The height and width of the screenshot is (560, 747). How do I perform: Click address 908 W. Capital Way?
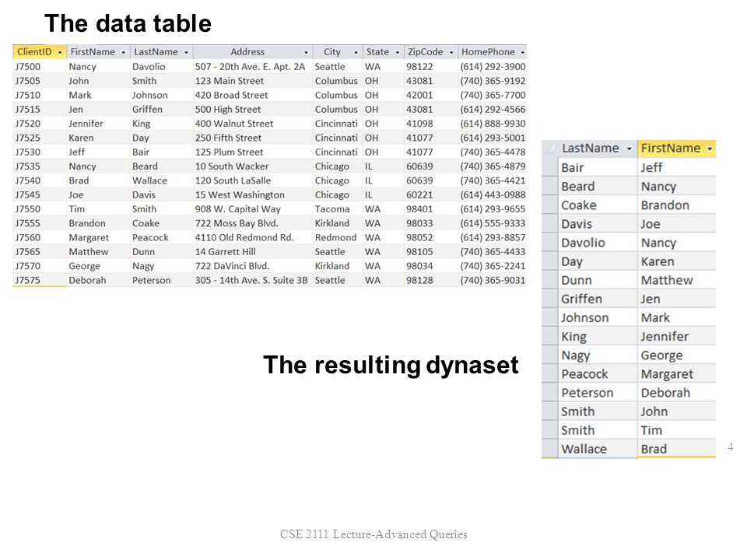tap(238, 209)
